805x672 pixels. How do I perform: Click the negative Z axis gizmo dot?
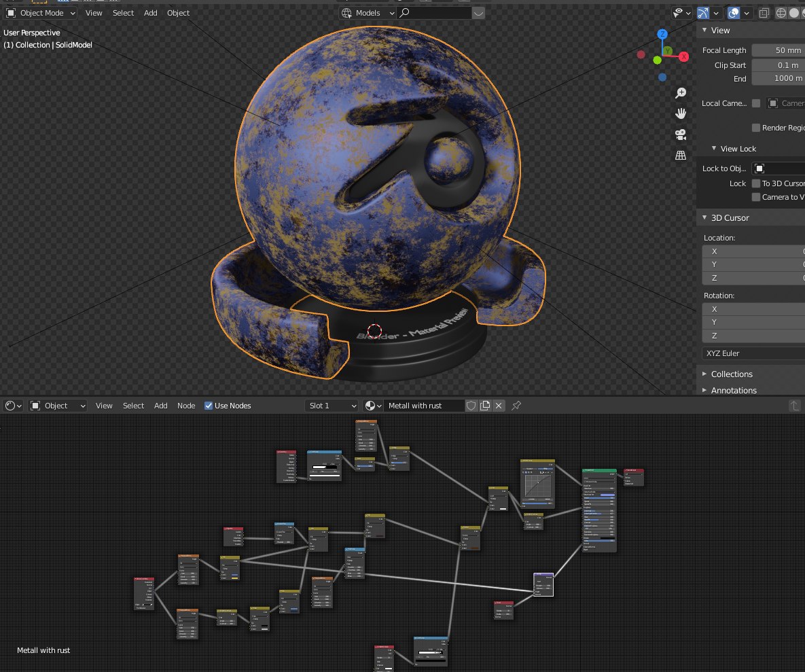click(x=662, y=77)
